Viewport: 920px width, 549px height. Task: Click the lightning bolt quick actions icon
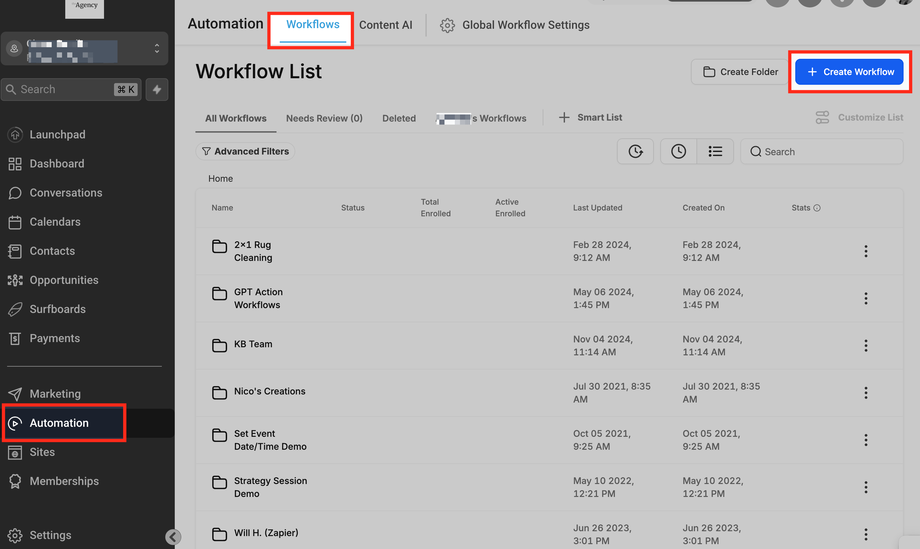coord(158,89)
